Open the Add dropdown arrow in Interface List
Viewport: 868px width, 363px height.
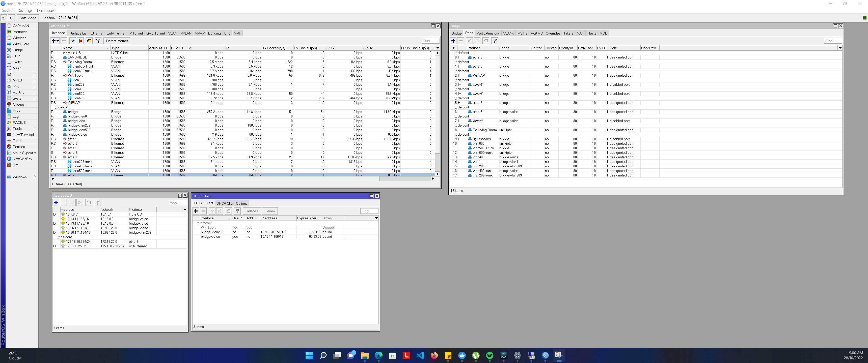point(58,41)
